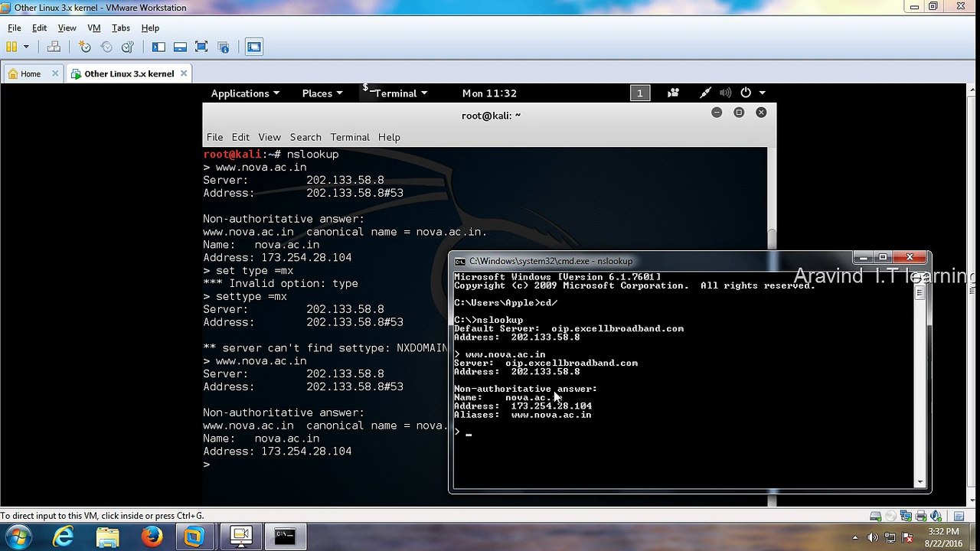Click workspace indicator 1 in Kali top bar

[639, 93]
